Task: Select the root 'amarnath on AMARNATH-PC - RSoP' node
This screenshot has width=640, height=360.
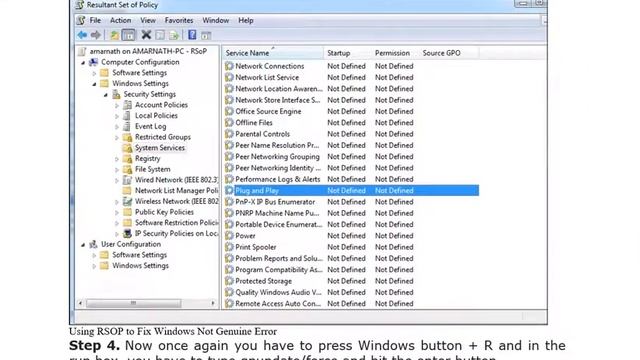Action: [x=148, y=51]
